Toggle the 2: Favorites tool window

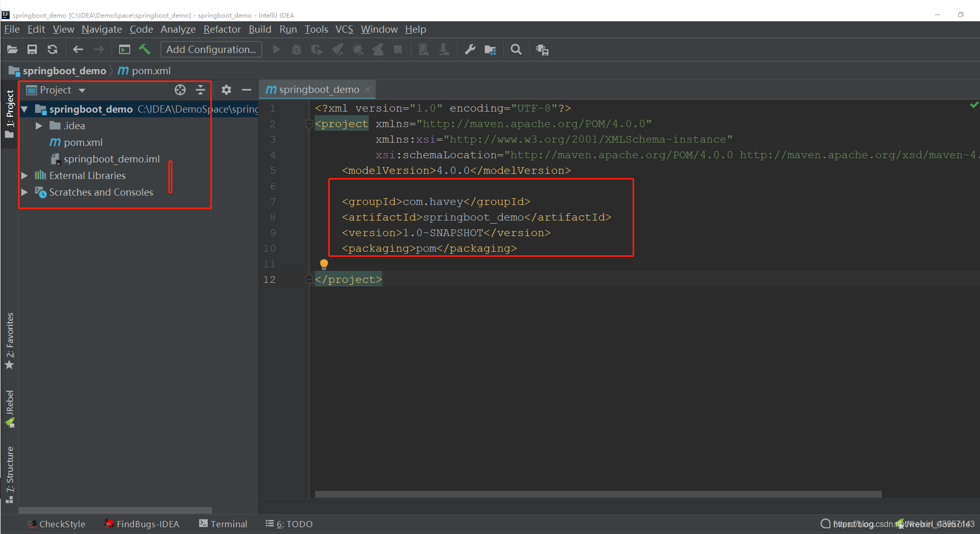[9, 340]
